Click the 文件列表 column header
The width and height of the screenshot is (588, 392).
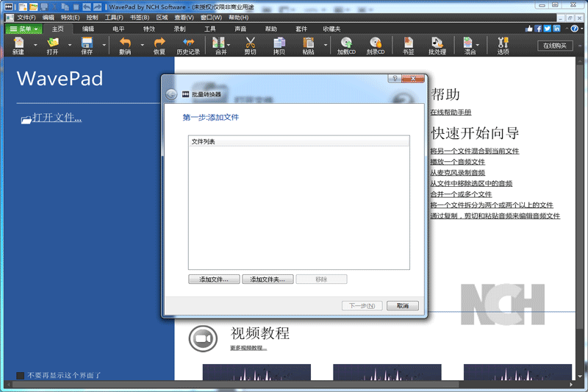click(299, 141)
